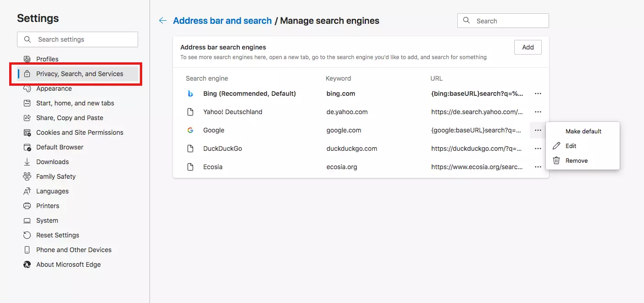644x303 pixels.
Task: Click the Default Browser icon
Action: 27,147
